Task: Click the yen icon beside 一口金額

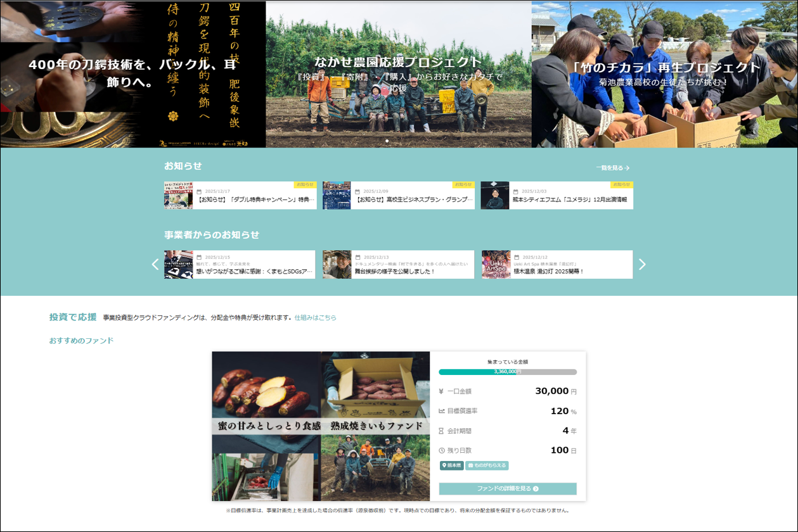Action: click(x=441, y=391)
